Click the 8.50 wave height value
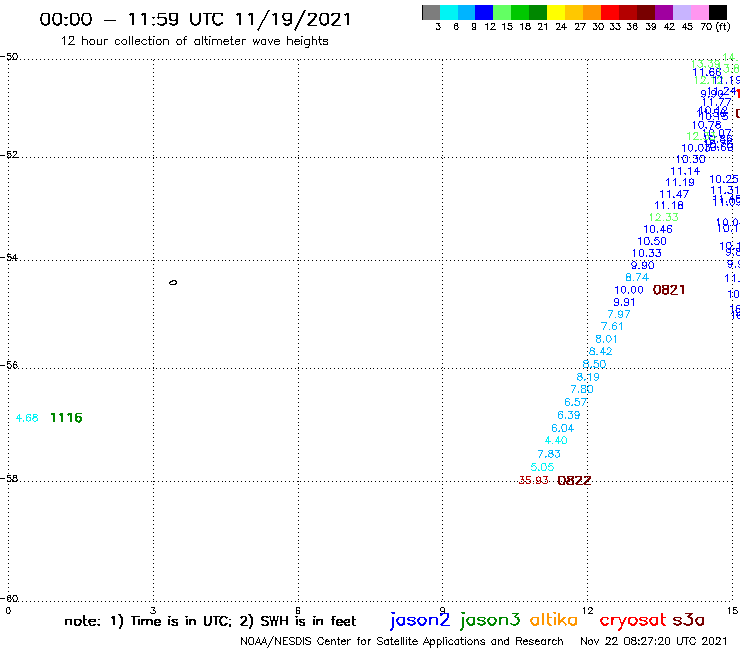The image size is (740, 650). [x=594, y=364]
